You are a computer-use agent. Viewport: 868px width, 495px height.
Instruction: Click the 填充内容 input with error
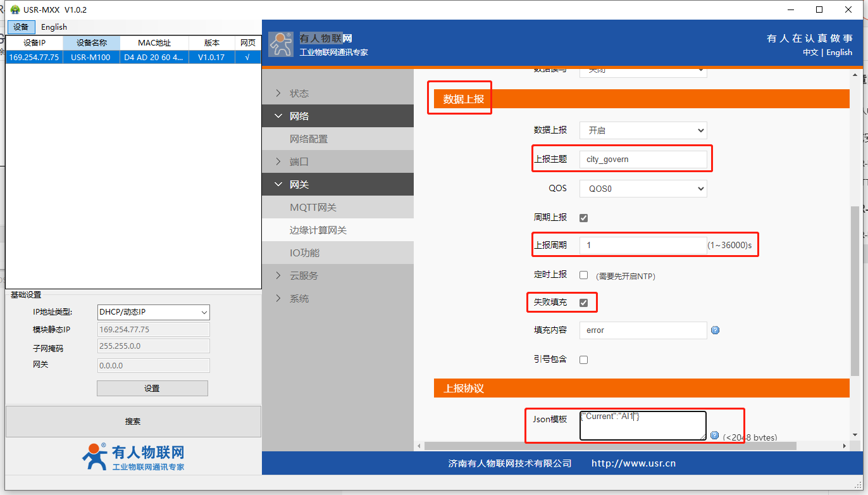point(643,330)
